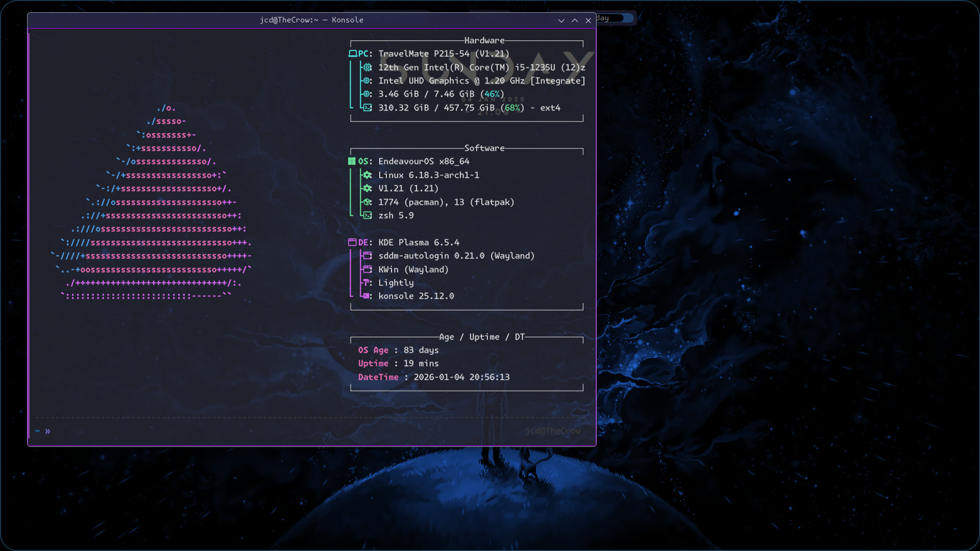980x551 pixels.
Task: Click the window icon on the KWin line
Action: point(367,269)
